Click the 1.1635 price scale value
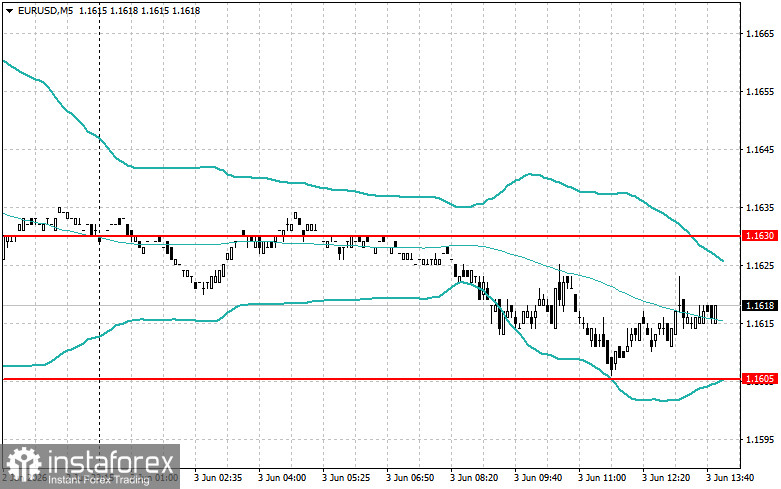Viewport: 781px width, 489px height. (x=760, y=208)
